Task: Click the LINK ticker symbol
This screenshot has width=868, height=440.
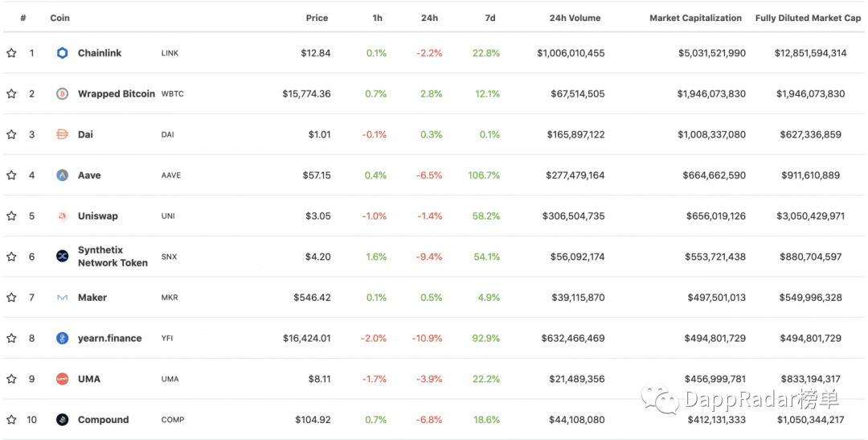Action: point(170,53)
